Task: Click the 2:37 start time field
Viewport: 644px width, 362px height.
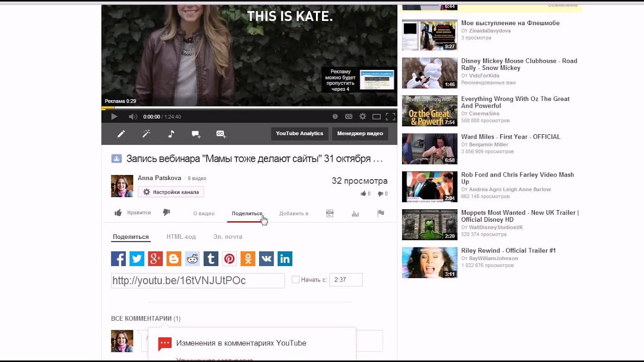Action: tap(346, 280)
